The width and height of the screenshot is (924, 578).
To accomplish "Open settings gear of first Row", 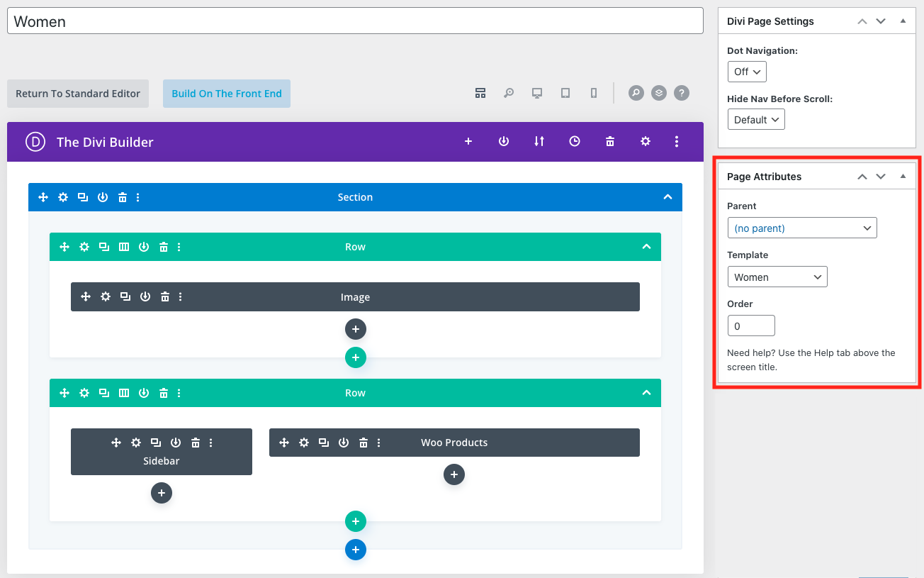I will point(84,247).
